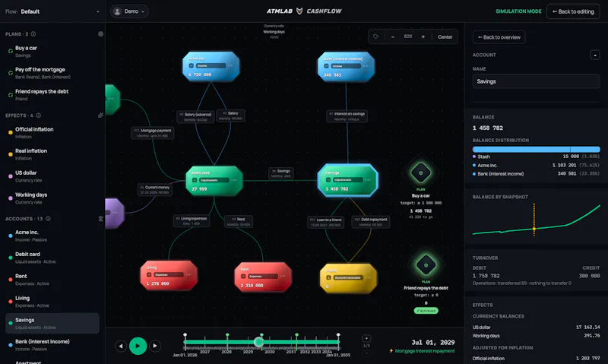Open the Effects info icon

pos(39,116)
